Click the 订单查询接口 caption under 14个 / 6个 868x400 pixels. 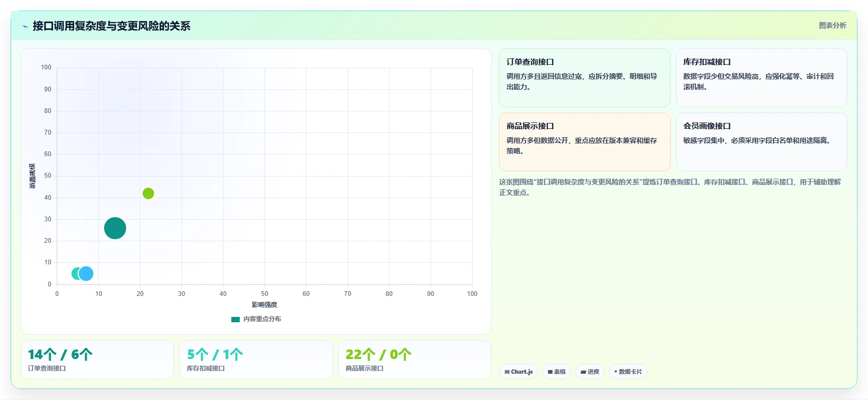click(x=47, y=368)
